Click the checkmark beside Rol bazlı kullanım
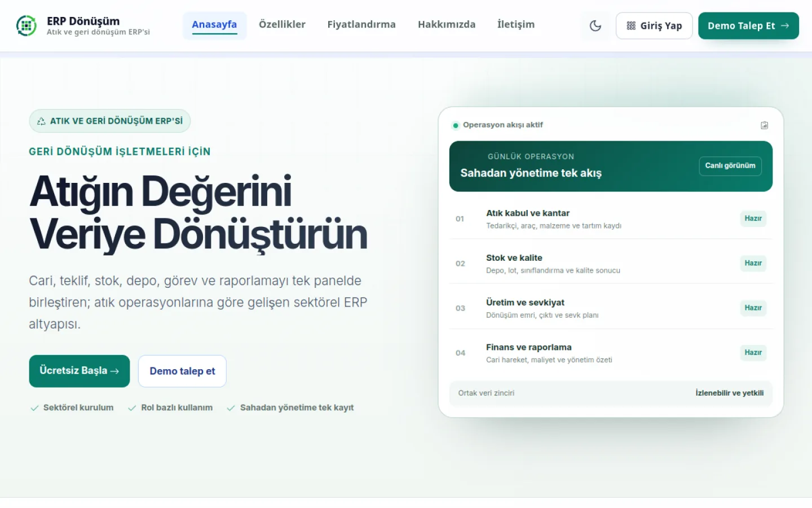This screenshot has height=508, width=812. coord(132,408)
